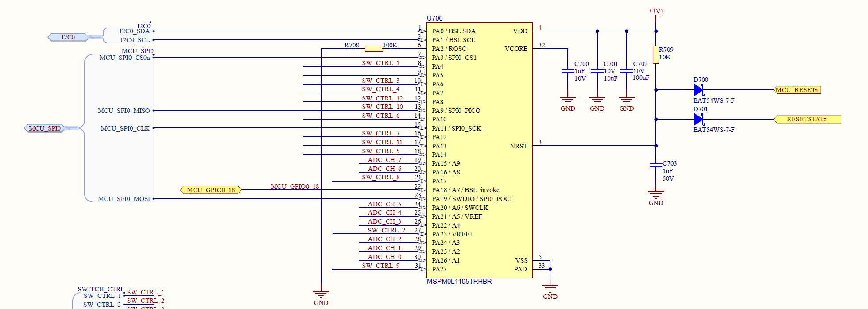Screen dimensions: 868x309
Task: Select capacitor C702 symbol
Action: tap(627, 71)
